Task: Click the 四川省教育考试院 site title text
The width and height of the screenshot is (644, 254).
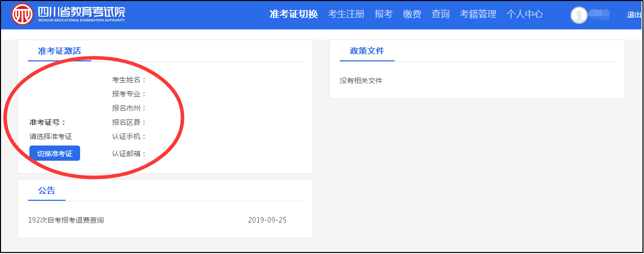Action: (x=81, y=12)
